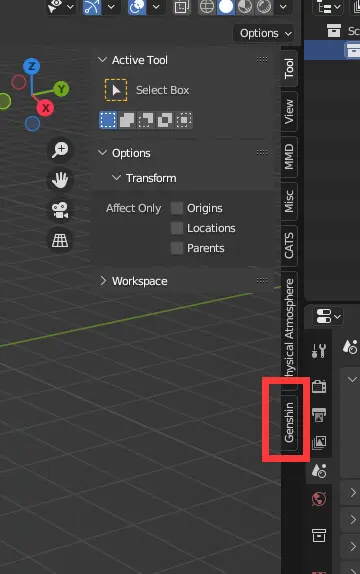Open the Tool properties tab
The image size is (360, 574).
click(x=319, y=351)
